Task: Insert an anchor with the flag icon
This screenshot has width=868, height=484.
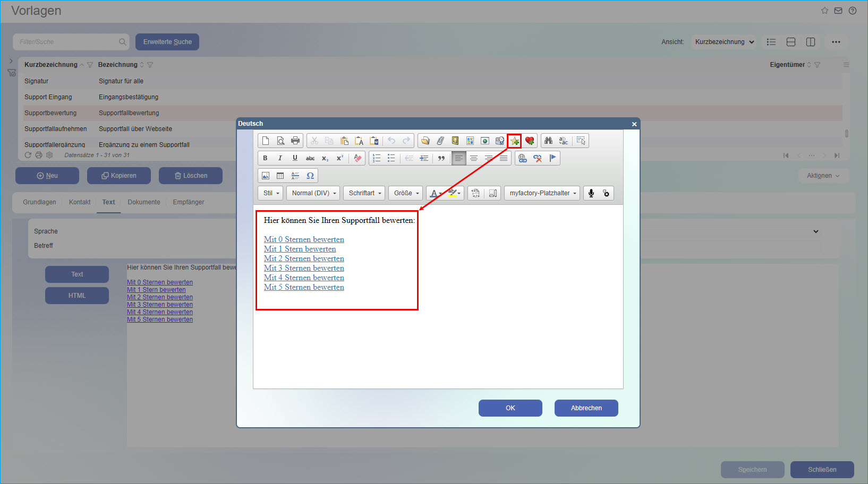Action: pyautogui.click(x=552, y=158)
